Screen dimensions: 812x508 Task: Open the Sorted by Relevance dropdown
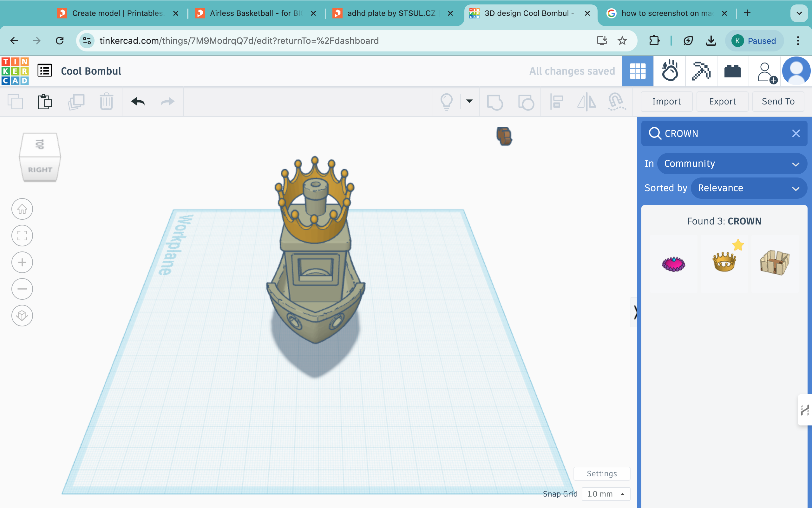(749, 188)
